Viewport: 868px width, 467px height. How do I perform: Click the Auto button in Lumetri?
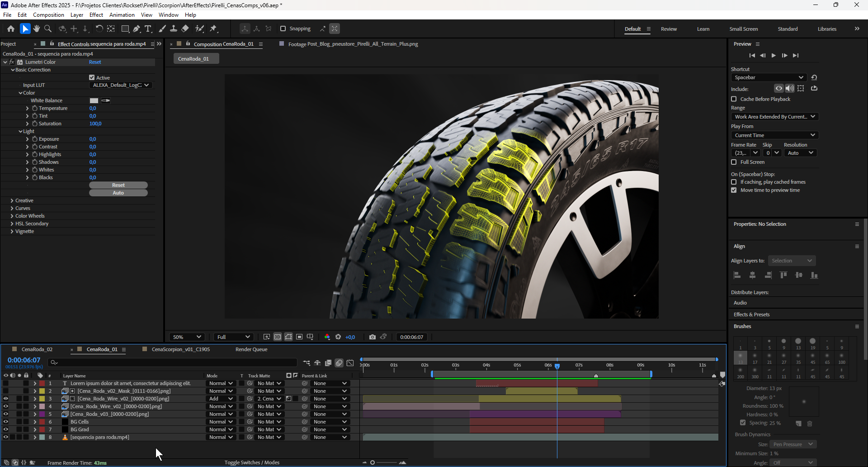point(118,193)
